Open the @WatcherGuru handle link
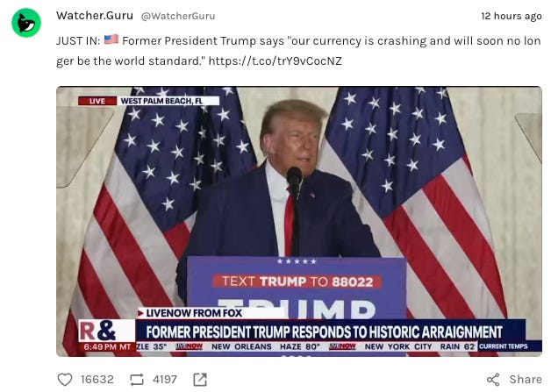 pyautogui.click(x=178, y=16)
